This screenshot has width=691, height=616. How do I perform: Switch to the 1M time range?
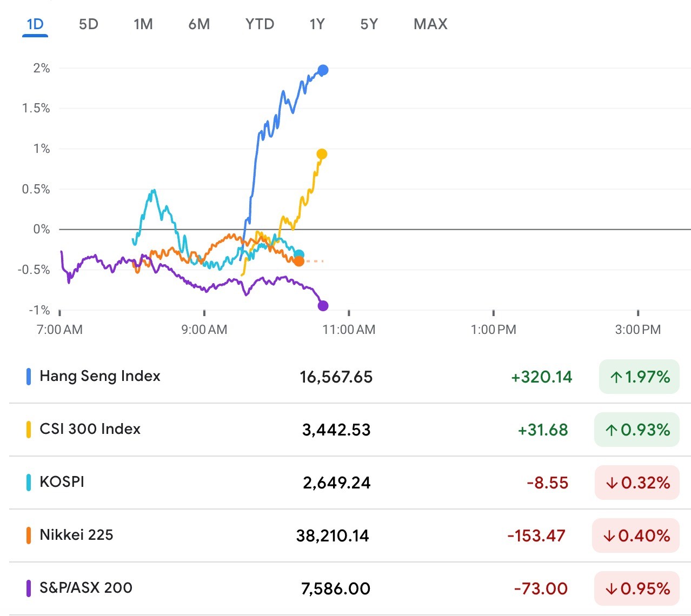tap(143, 24)
